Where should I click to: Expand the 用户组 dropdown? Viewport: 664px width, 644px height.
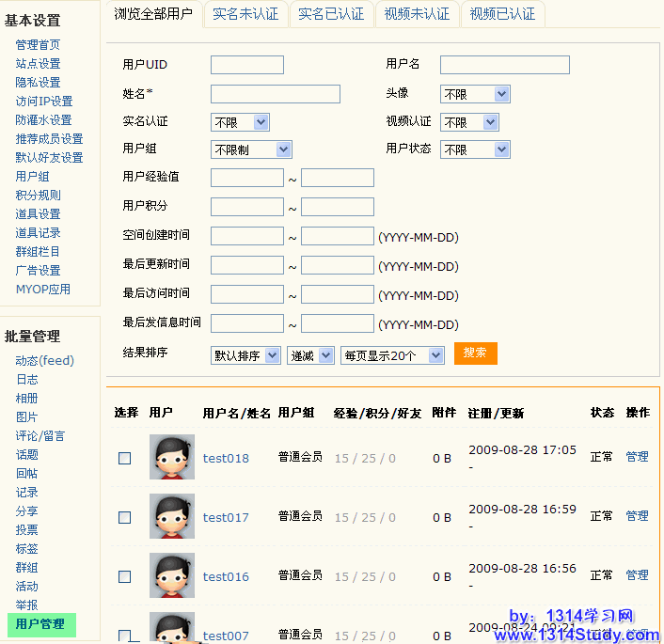(251, 149)
